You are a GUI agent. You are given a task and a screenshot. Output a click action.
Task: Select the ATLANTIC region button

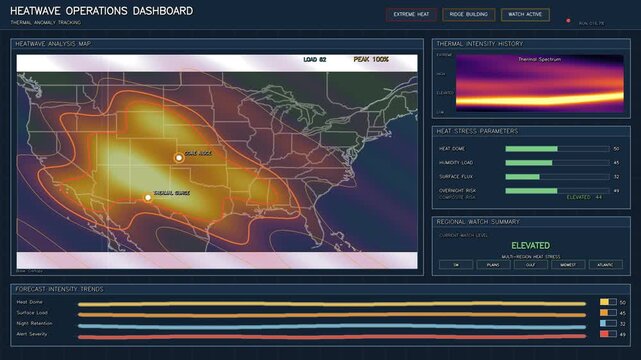(605, 265)
